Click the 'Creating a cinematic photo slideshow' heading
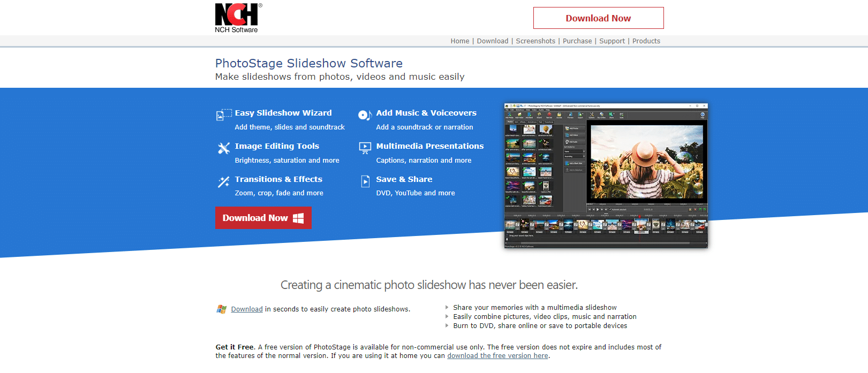This screenshot has width=868, height=373. click(429, 285)
